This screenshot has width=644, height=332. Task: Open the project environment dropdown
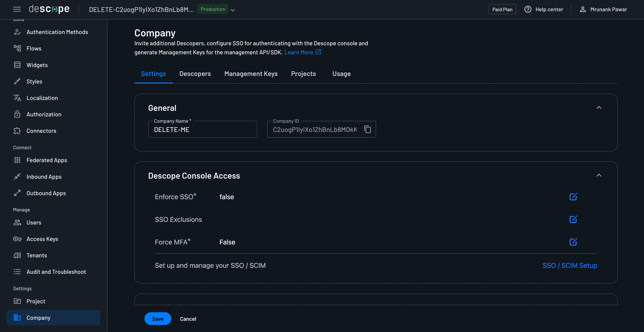(232, 10)
